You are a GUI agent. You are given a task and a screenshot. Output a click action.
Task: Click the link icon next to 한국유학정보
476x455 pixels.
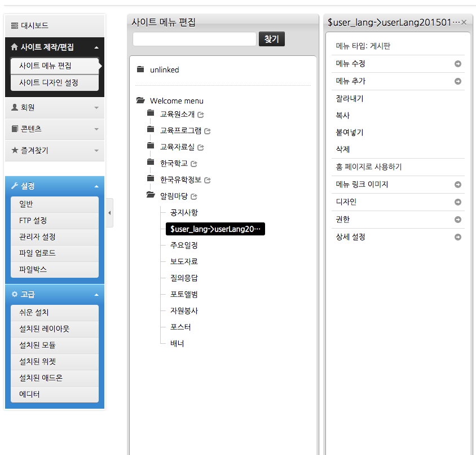(x=207, y=180)
